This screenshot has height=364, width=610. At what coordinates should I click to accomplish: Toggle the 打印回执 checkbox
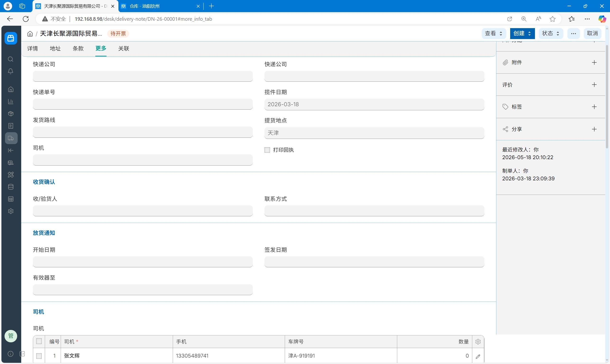pos(267,150)
